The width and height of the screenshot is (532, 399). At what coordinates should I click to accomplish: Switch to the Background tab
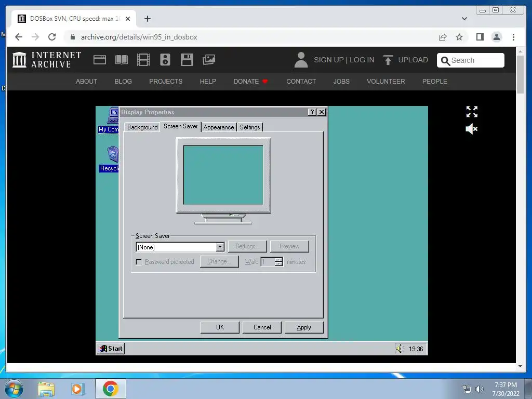[x=142, y=127]
